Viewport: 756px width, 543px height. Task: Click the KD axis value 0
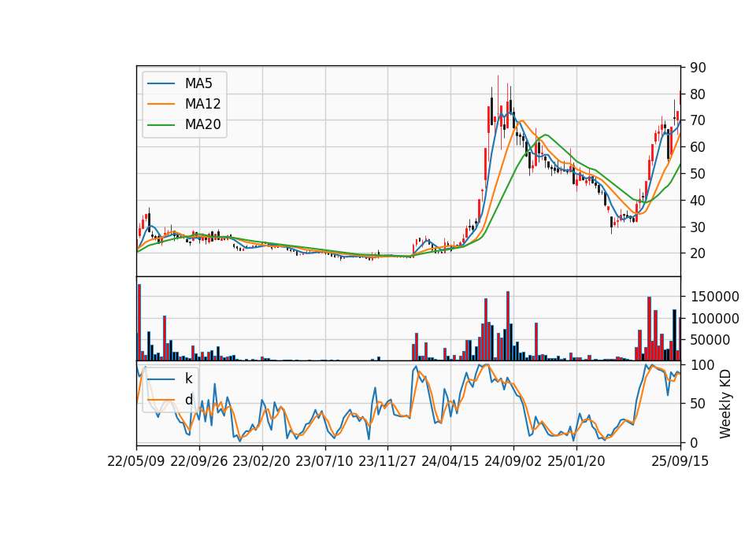click(x=695, y=442)
